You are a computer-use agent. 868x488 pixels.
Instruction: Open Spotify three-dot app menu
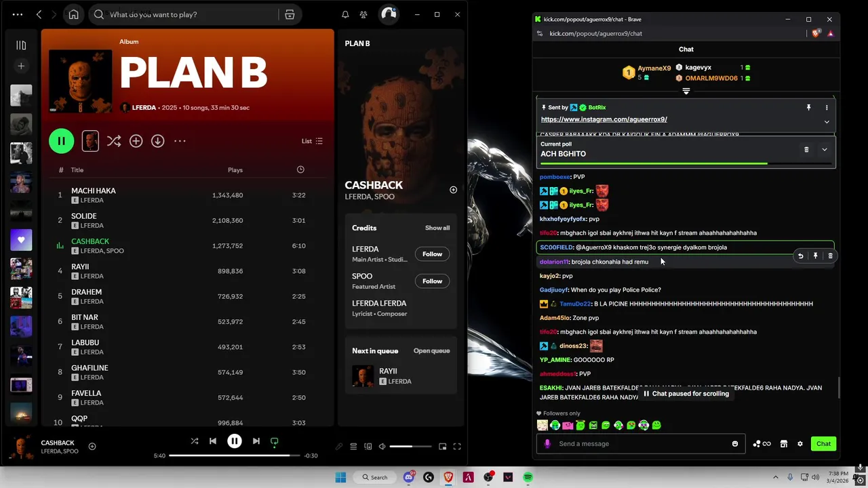tap(17, 14)
